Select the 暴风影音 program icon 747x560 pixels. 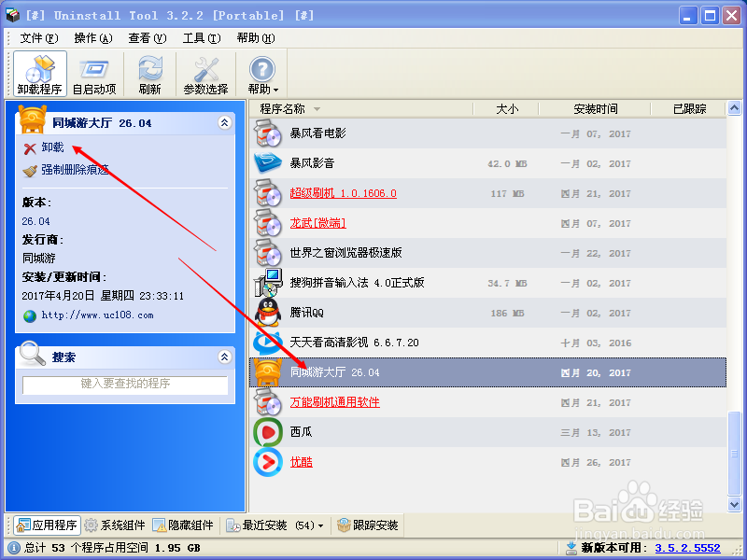click(x=268, y=163)
